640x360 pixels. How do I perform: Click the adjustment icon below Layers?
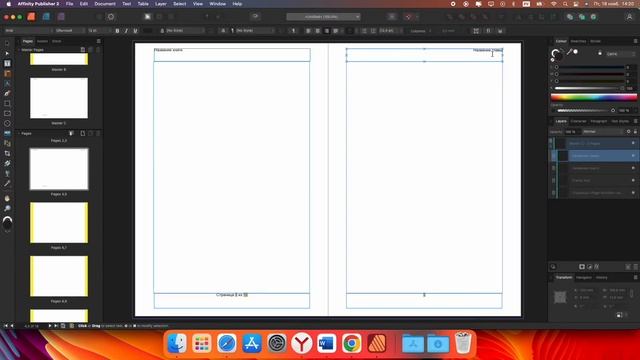tap(589, 267)
